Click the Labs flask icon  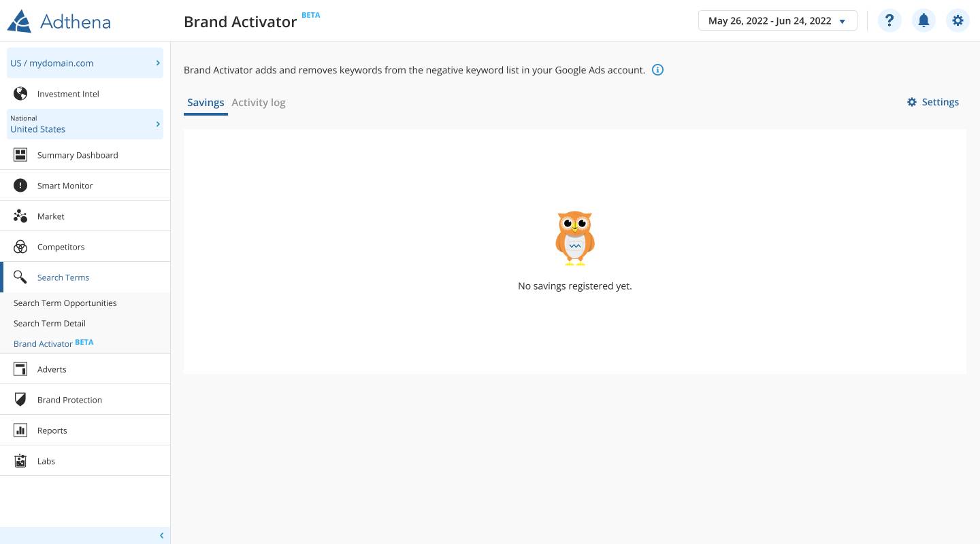(x=20, y=461)
